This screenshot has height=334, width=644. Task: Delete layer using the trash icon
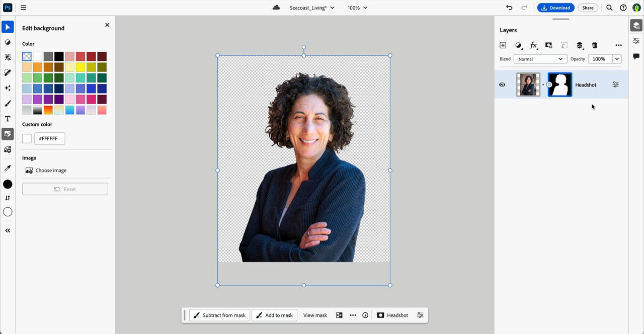click(595, 45)
